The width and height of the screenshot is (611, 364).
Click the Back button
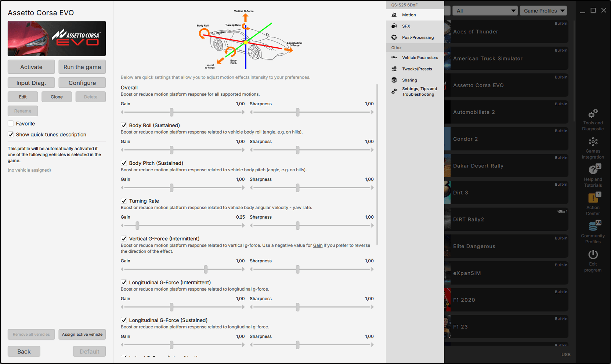[24, 352]
